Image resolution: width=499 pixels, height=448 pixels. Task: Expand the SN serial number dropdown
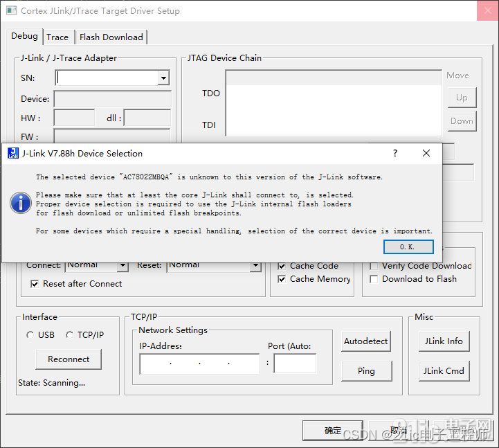[163, 78]
